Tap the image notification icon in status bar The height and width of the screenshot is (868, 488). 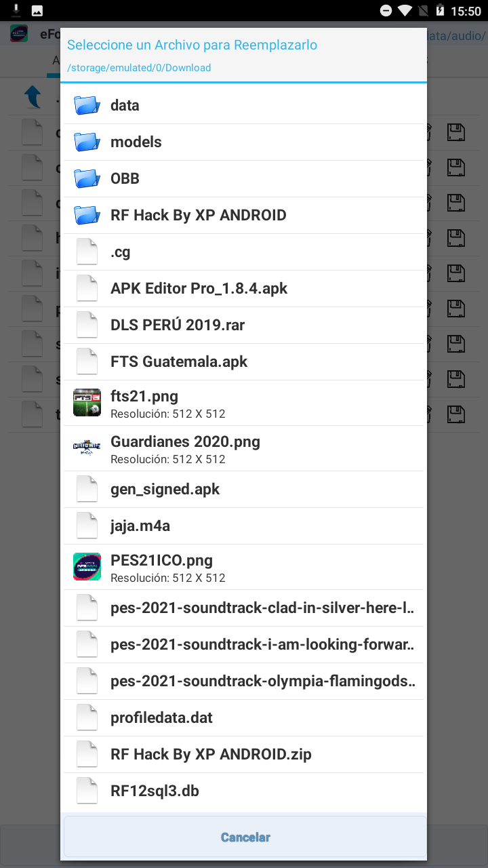click(37, 10)
